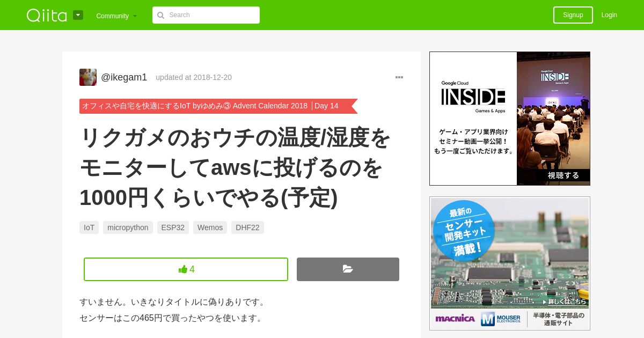Select the DHF22 tag
Viewport: 644px width, 338px height.
(x=247, y=227)
